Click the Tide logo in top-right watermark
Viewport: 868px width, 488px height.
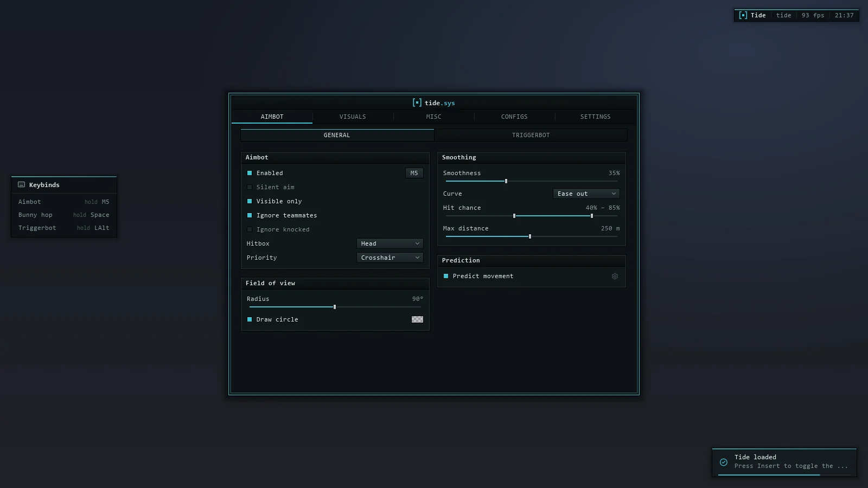(x=743, y=15)
